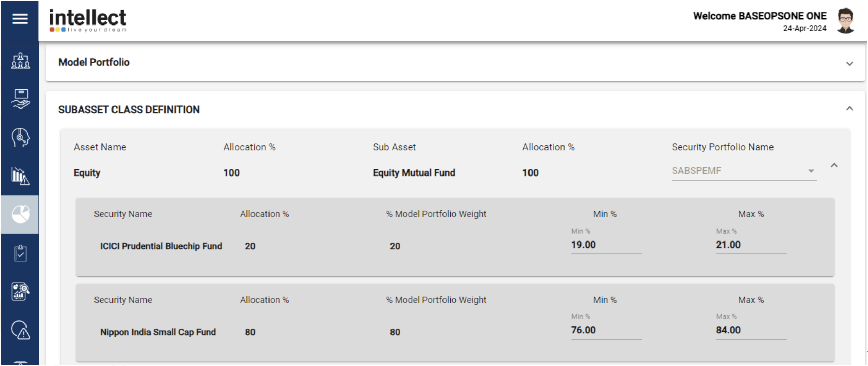
Task: Select the active pie chart portfolio icon
Action: point(20,214)
